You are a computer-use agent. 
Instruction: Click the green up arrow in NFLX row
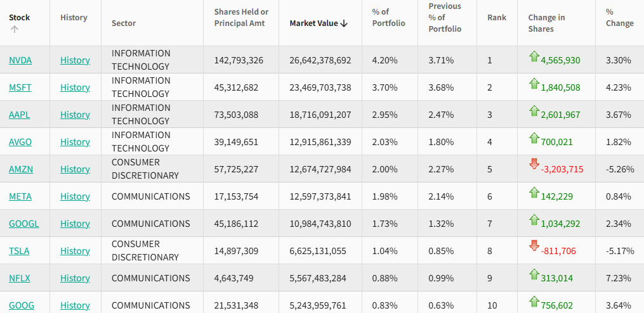(534, 274)
